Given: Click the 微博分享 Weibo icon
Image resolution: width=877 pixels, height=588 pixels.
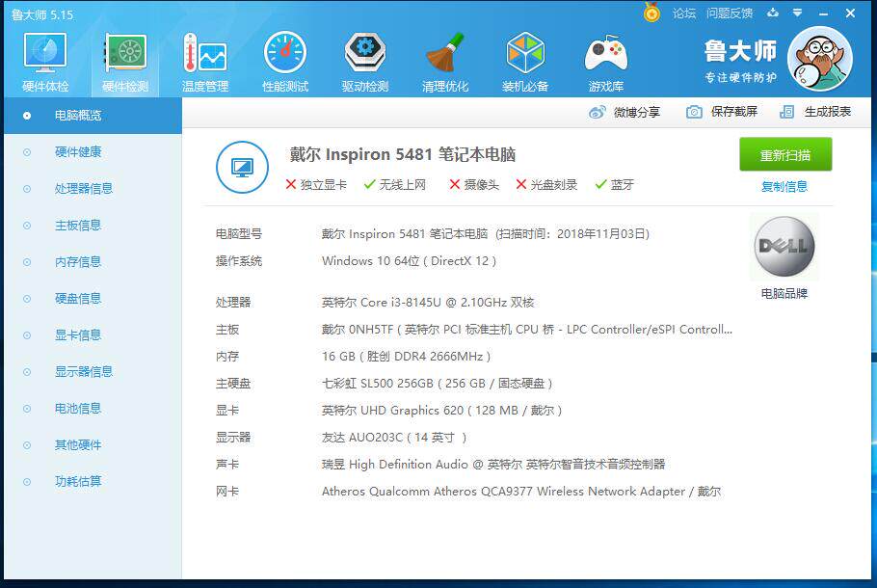Looking at the screenshot, I should [598, 113].
